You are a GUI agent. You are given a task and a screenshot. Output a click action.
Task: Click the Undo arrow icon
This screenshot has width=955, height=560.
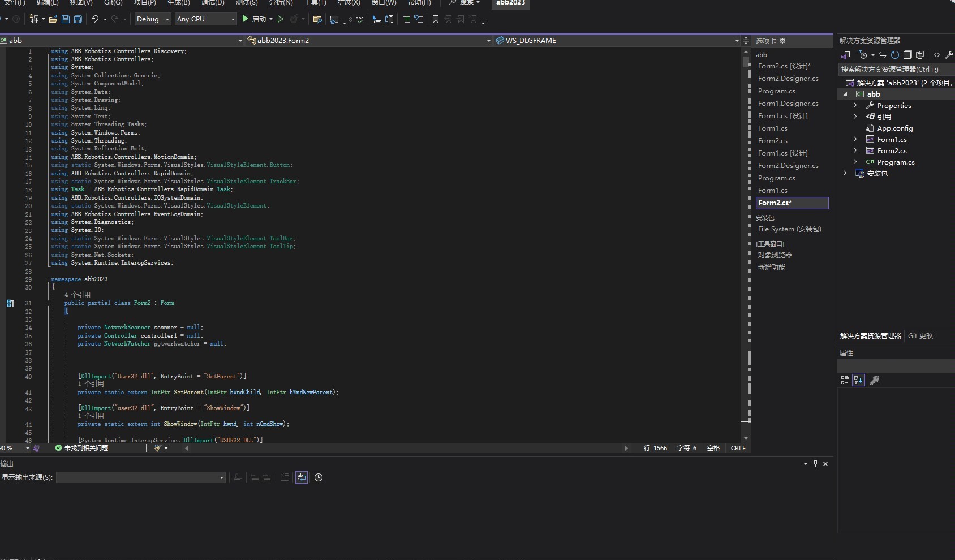click(x=94, y=19)
